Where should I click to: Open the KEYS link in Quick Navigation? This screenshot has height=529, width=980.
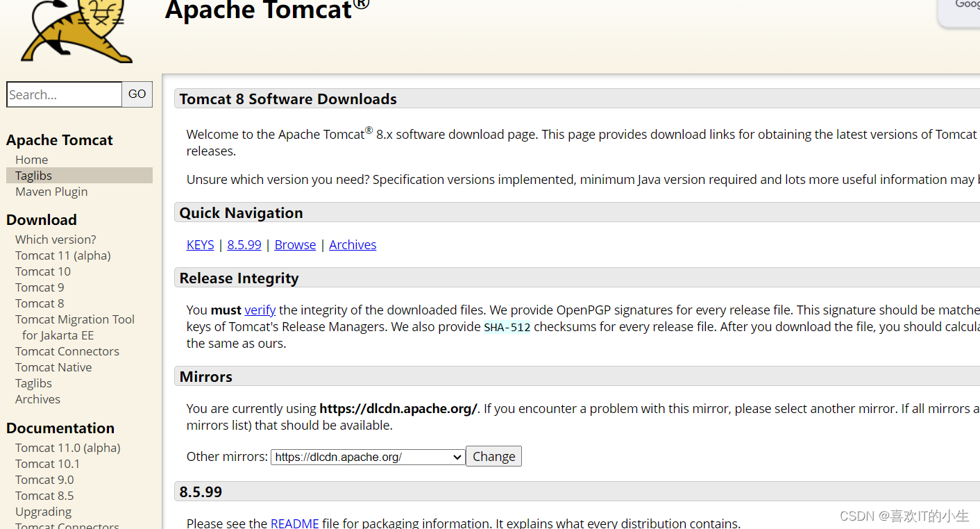point(200,244)
